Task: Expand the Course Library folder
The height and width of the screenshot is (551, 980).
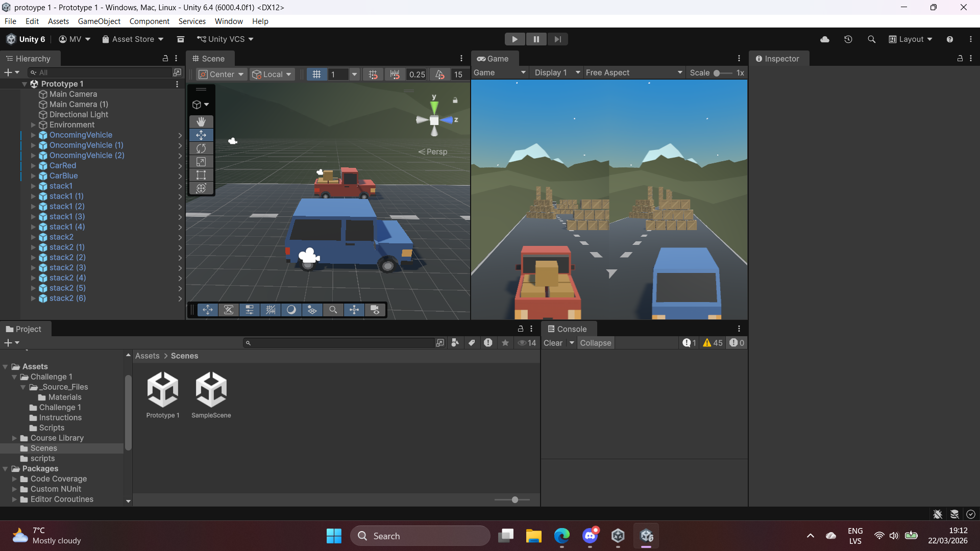Action: point(15,438)
